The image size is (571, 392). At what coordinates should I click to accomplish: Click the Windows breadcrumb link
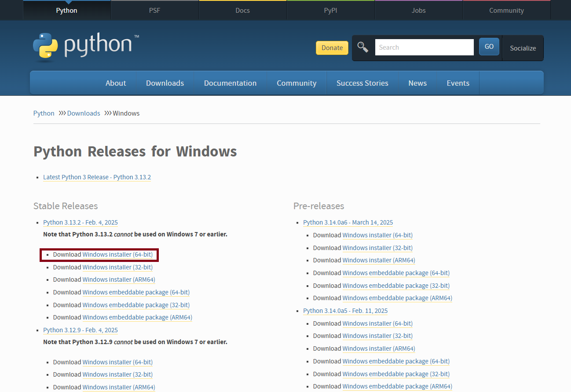126,113
